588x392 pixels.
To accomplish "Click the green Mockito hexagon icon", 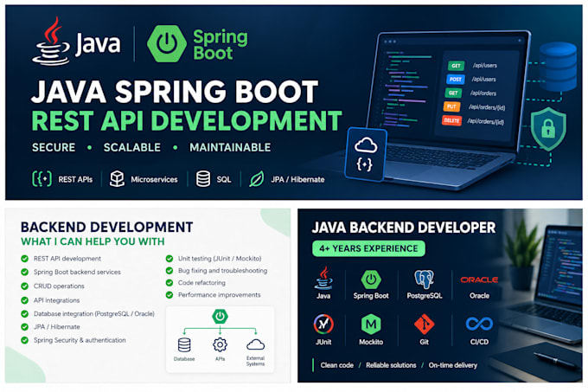I will click(371, 325).
